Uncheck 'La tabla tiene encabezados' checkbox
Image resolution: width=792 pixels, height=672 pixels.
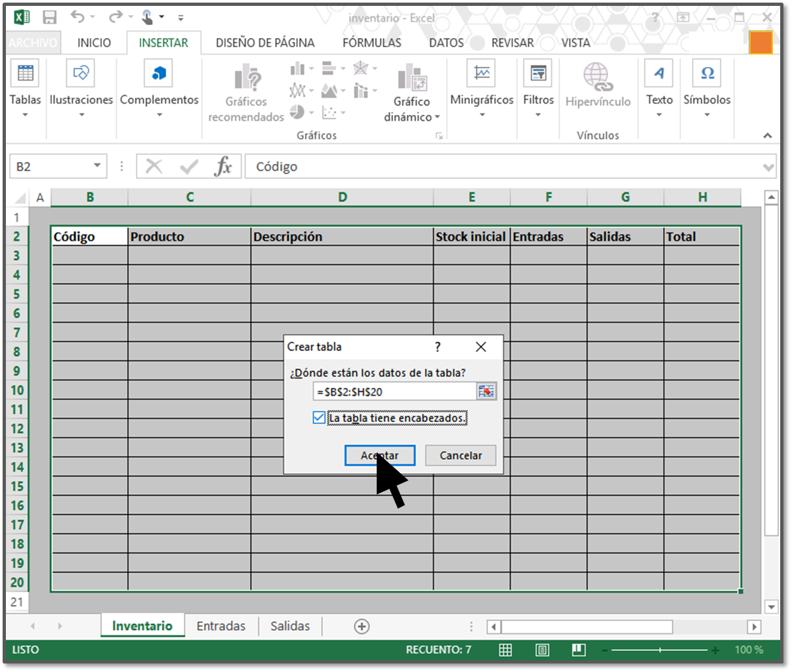pyautogui.click(x=320, y=418)
